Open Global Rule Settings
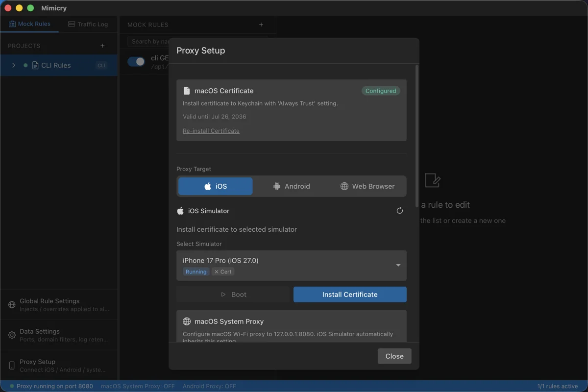 click(x=59, y=305)
